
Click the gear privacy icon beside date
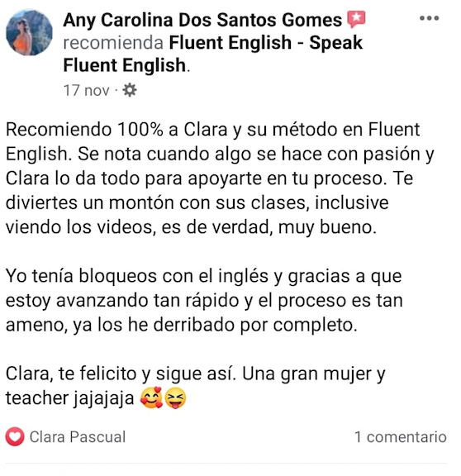click(x=130, y=90)
